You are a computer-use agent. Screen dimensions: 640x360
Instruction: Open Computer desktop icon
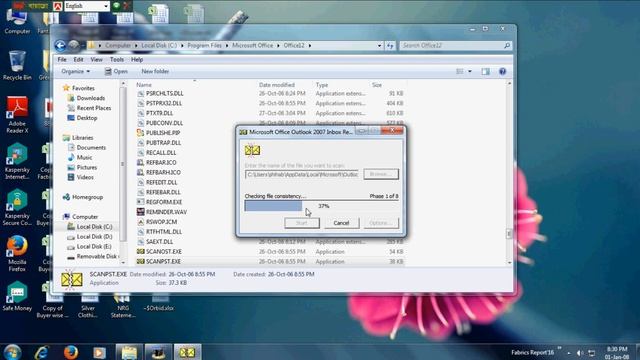point(17,22)
